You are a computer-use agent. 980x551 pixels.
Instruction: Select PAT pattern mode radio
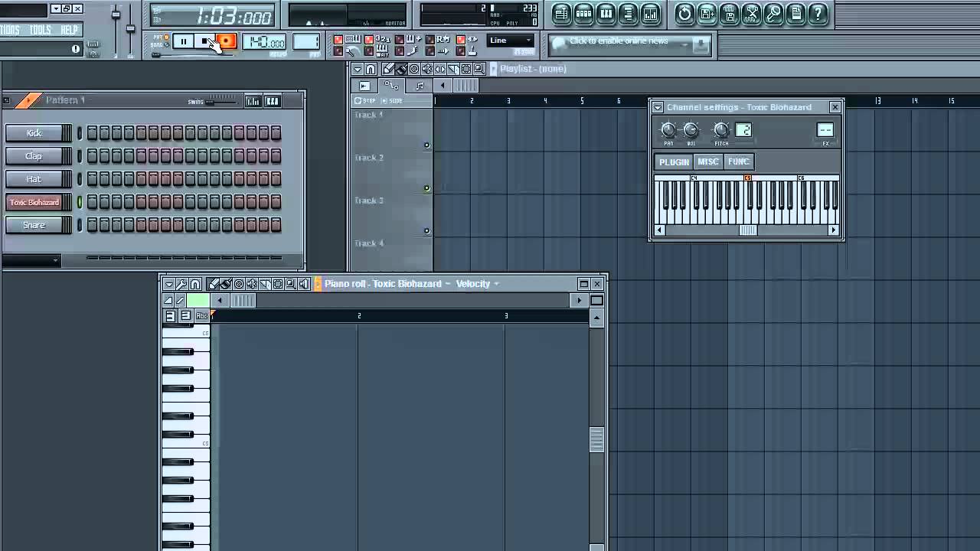tap(166, 37)
